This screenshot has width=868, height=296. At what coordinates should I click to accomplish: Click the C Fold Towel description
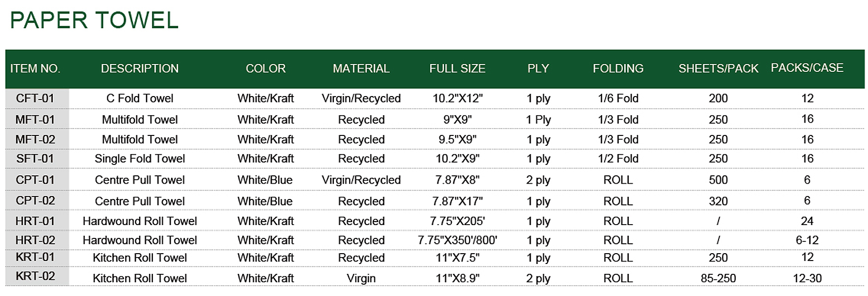(140, 98)
